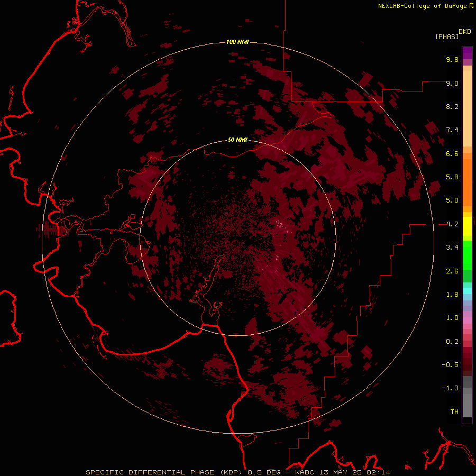Click the [PHAS] label above the color scale

tap(447, 37)
